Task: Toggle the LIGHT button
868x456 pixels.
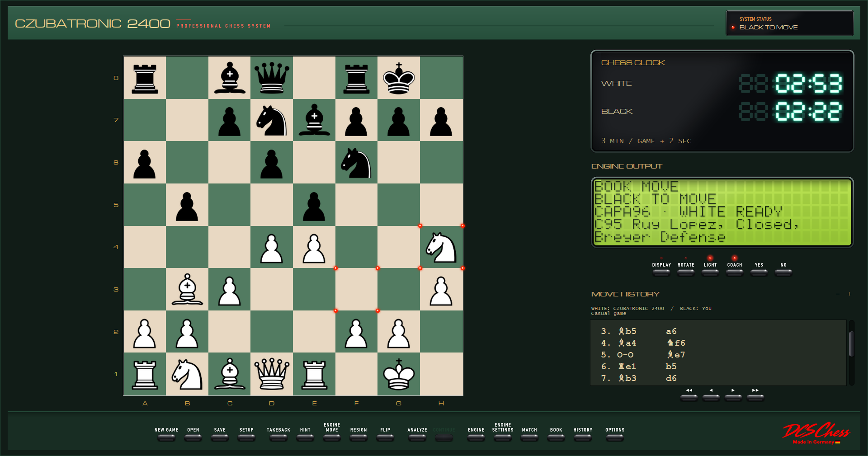Action: click(710, 272)
